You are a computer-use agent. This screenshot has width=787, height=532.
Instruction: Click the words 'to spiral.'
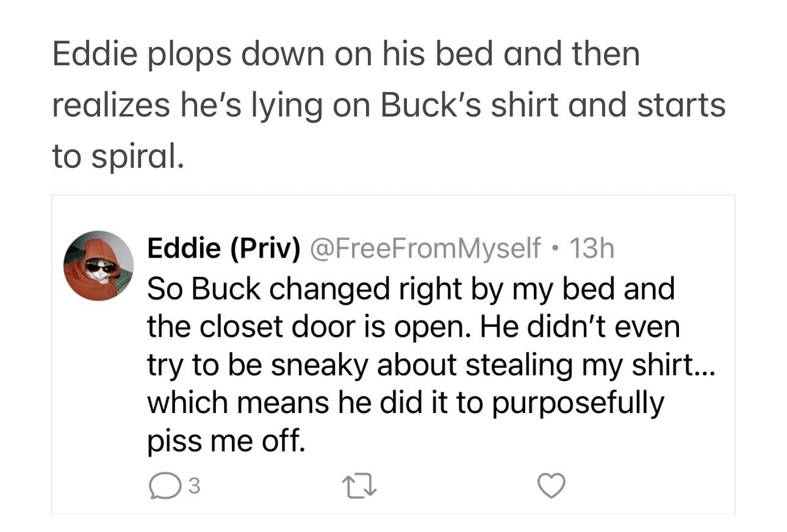[117, 156]
